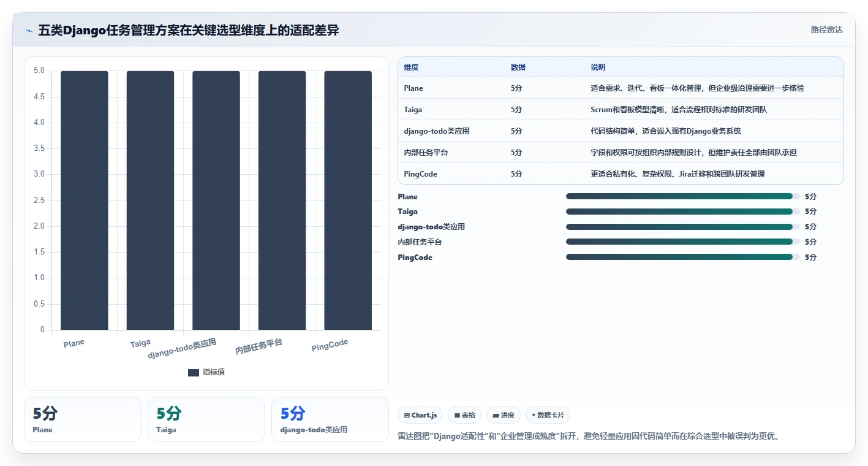This screenshot has height=466, width=868.
Task: Click django-todo类应用 cell in the table
Action: 437,131
